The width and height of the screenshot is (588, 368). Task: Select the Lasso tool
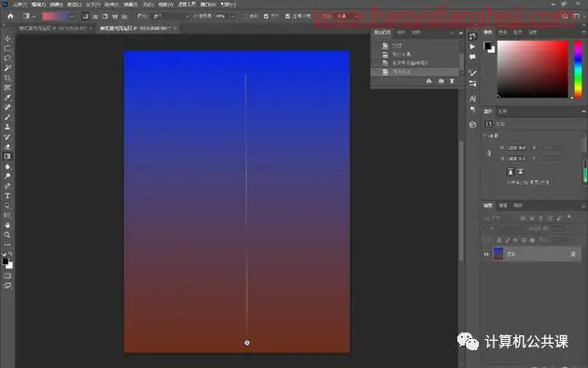pyautogui.click(x=7, y=58)
